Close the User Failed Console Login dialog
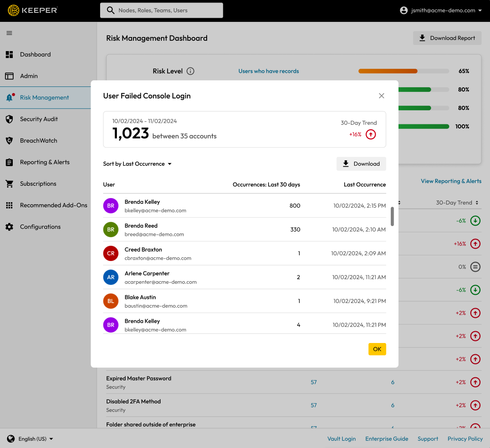Screen dimensions: 490x448 (x=381, y=96)
